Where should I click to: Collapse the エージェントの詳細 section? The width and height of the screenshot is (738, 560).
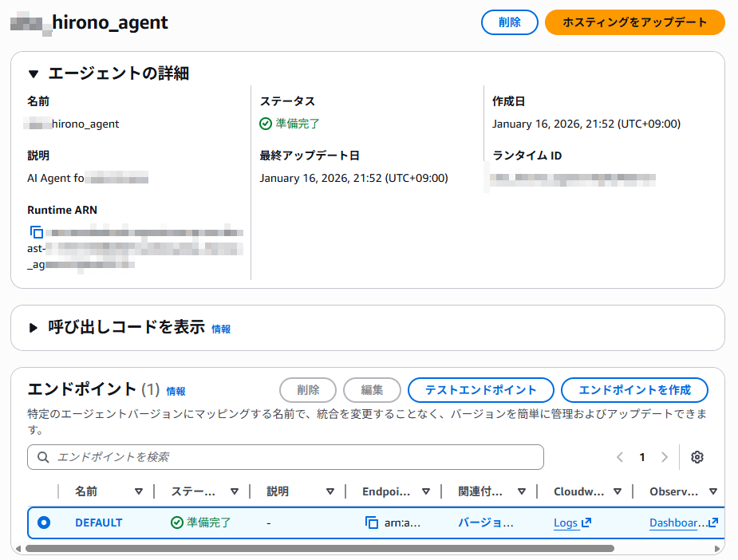[x=34, y=74]
